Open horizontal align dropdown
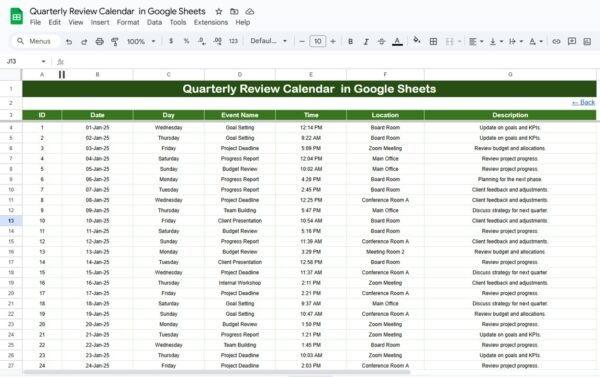 476,41
